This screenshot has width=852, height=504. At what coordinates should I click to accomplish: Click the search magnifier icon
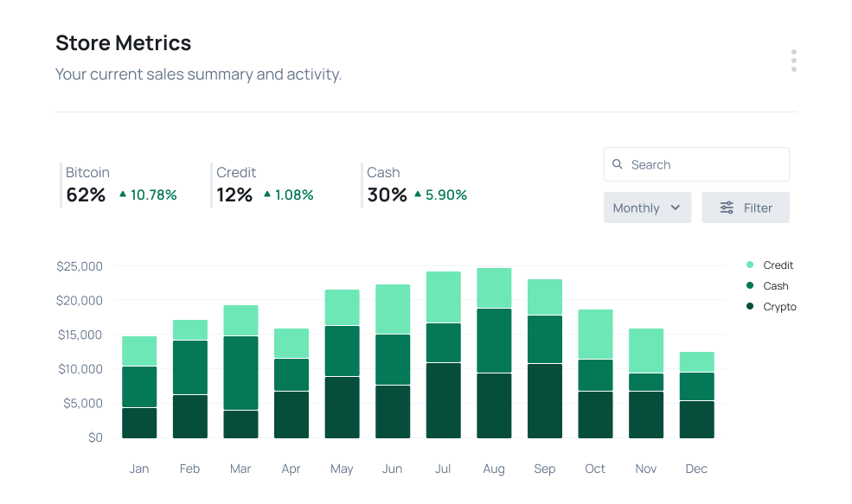(x=618, y=164)
